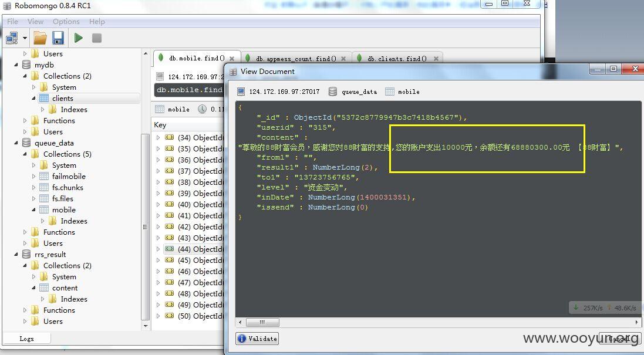
Task: Click the "userid" line in document
Action: (296, 128)
